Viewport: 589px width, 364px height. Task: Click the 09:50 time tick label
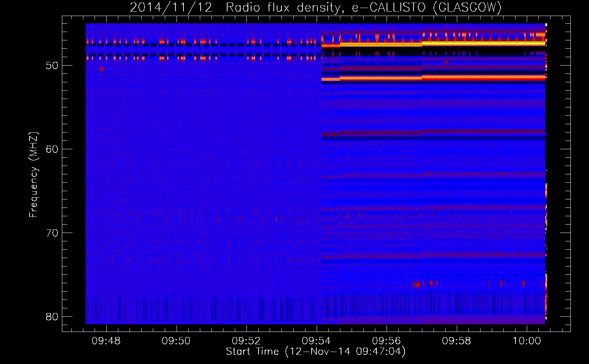click(176, 341)
